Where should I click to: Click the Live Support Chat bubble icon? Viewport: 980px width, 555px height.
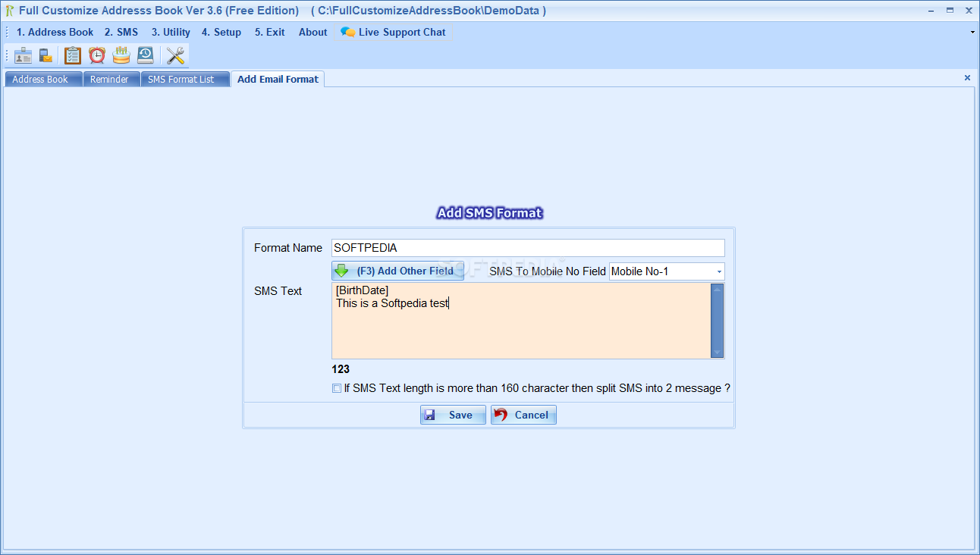[x=347, y=32]
